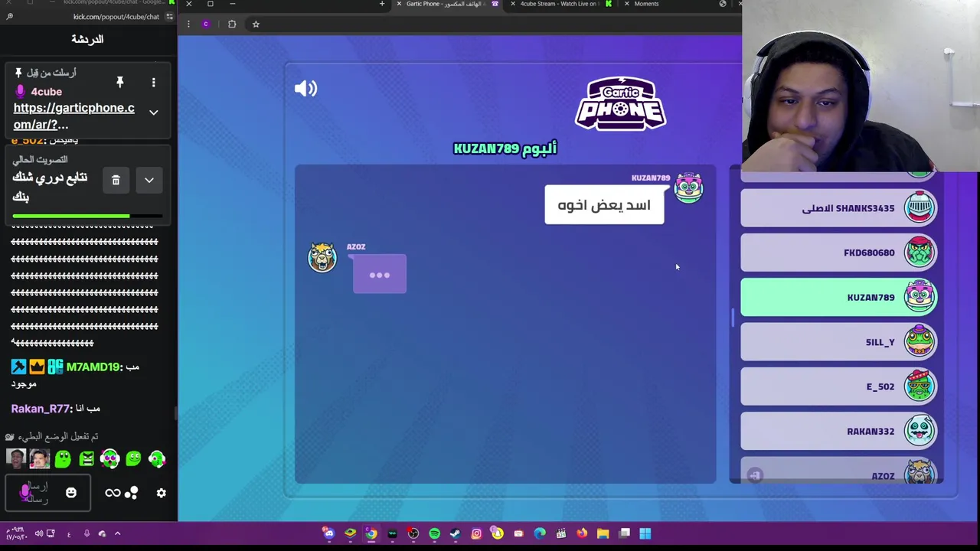980x551 pixels.
Task: Insert the laughing man photo emote
Action: click(16, 458)
